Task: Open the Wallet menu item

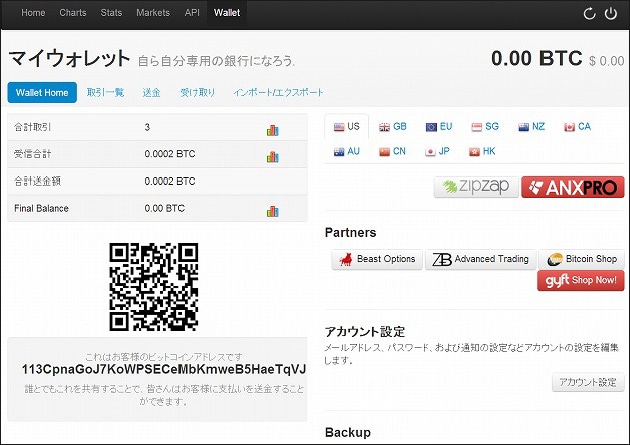Action: coord(227,13)
